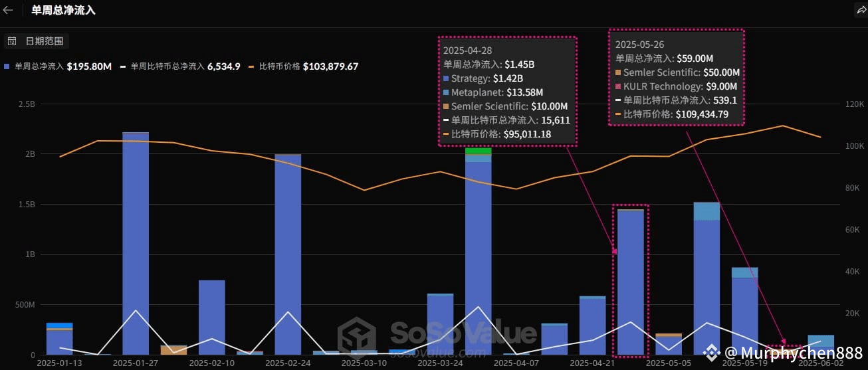Select the 500M left axis label
868x370 pixels.
[25, 305]
